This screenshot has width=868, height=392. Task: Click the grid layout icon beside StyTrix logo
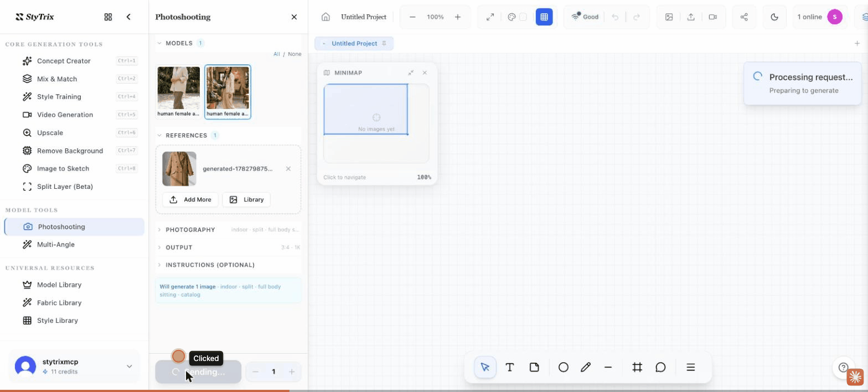click(x=108, y=17)
